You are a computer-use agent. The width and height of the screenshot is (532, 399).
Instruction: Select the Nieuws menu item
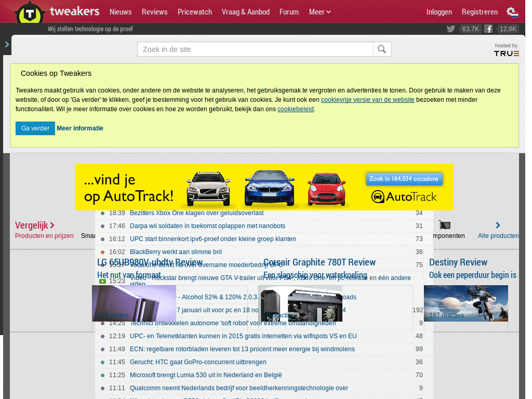click(121, 11)
